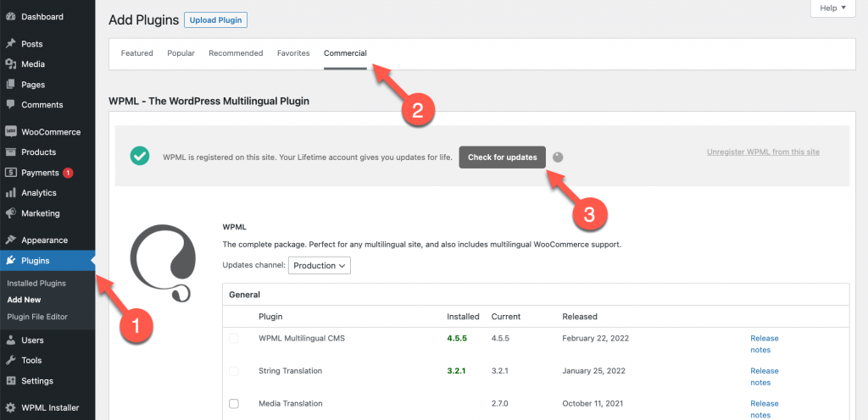
Task: Click the WooCommerce logo icon
Action: pos(10,132)
